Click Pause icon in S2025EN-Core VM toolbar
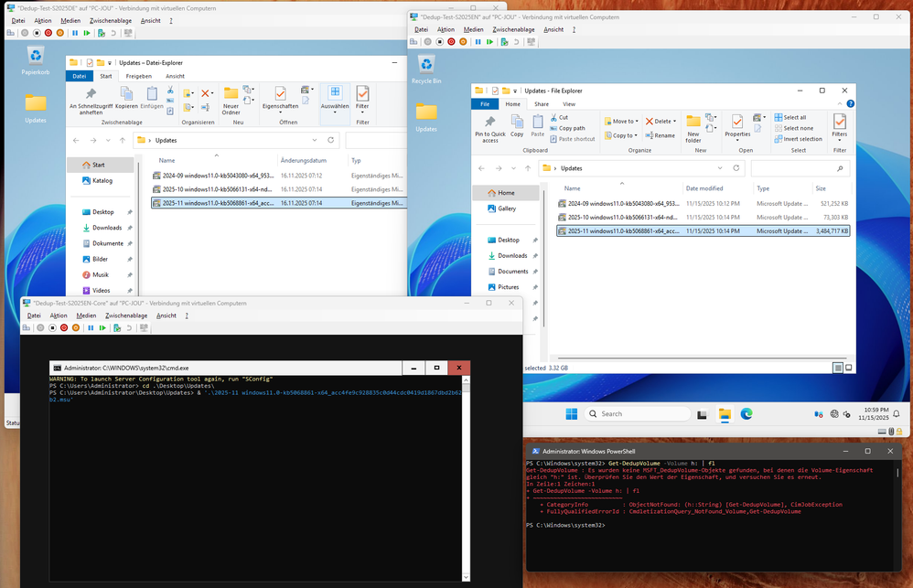The height and width of the screenshot is (588, 913). [x=91, y=327]
